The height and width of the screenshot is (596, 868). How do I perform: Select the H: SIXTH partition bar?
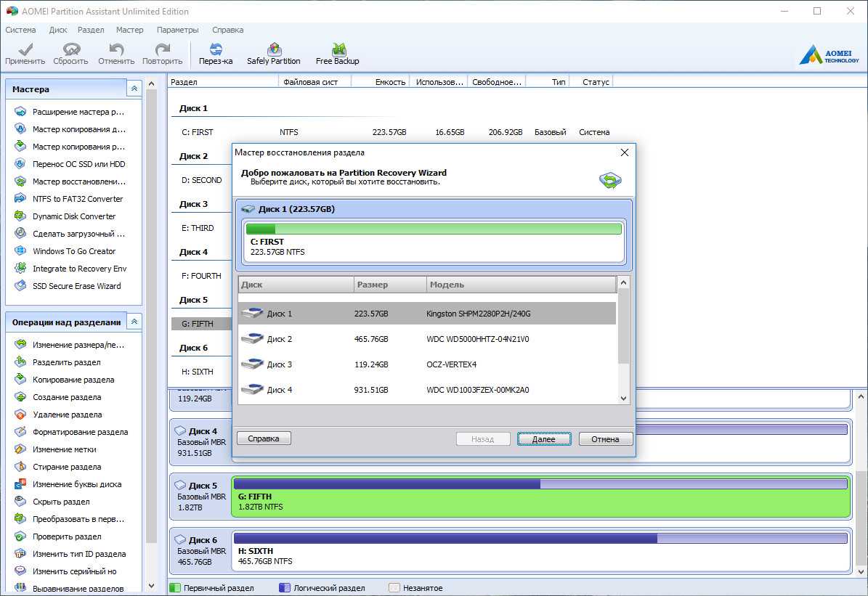pyautogui.click(x=540, y=552)
